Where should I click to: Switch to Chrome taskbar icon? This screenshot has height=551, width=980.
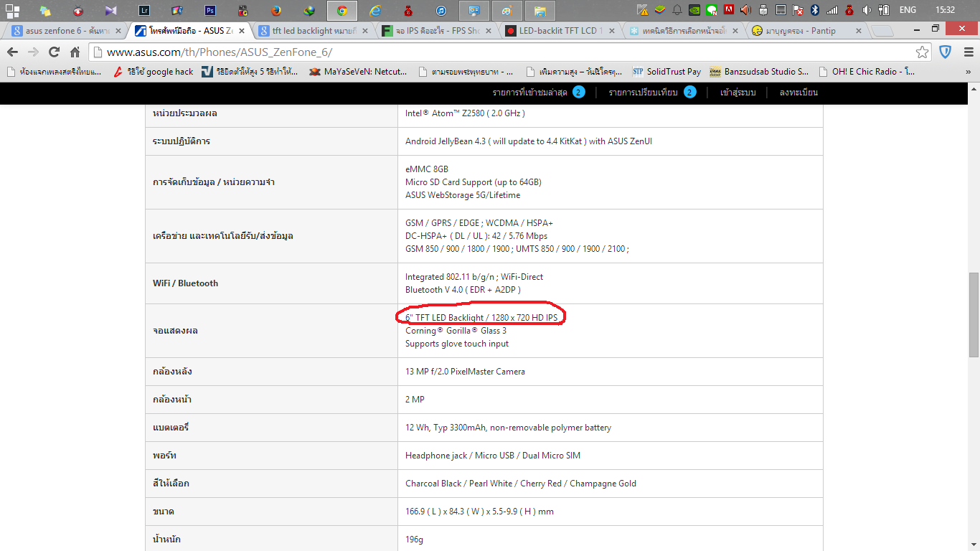[342, 10]
